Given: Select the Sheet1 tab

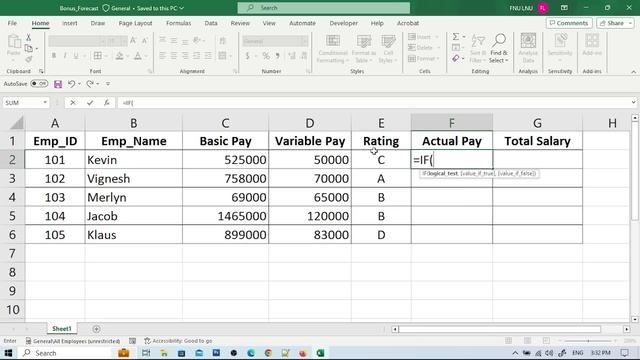Looking at the screenshot, I should point(62,329).
